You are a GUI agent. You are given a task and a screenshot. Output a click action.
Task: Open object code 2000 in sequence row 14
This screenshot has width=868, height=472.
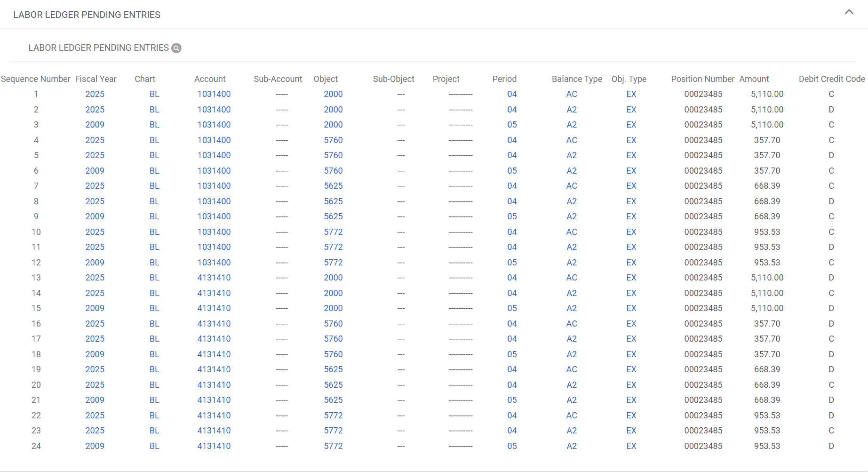[x=333, y=293]
